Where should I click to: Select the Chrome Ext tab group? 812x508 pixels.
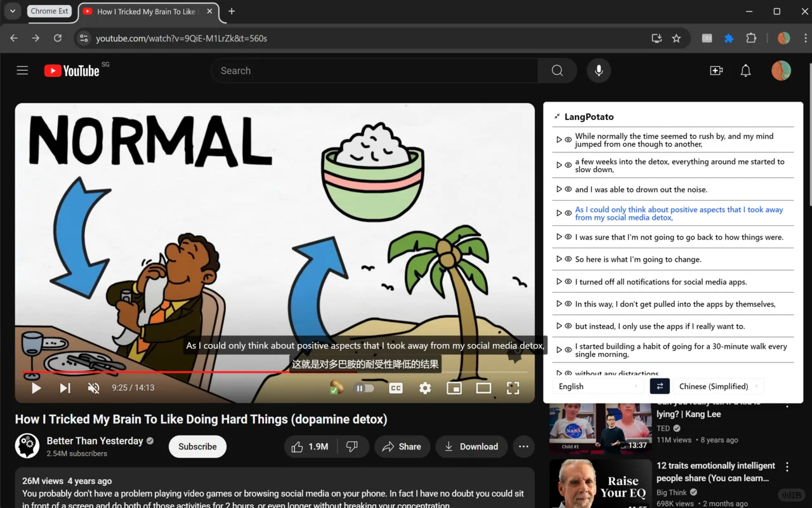(x=49, y=11)
